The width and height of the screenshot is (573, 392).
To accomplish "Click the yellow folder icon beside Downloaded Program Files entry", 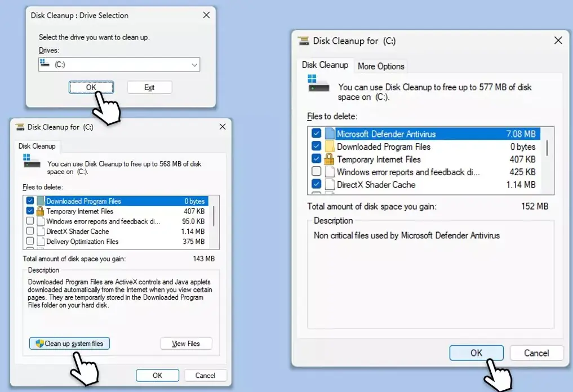I will [x=330, y=146].
